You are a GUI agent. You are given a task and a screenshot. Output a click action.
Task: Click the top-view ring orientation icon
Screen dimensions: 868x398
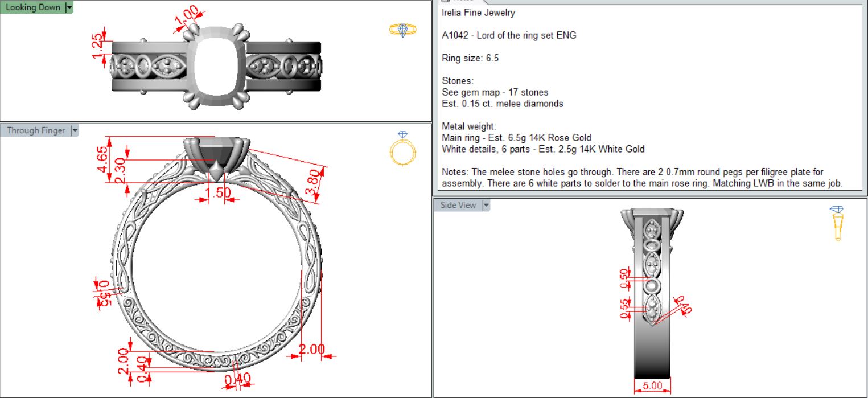click(403, 30)
